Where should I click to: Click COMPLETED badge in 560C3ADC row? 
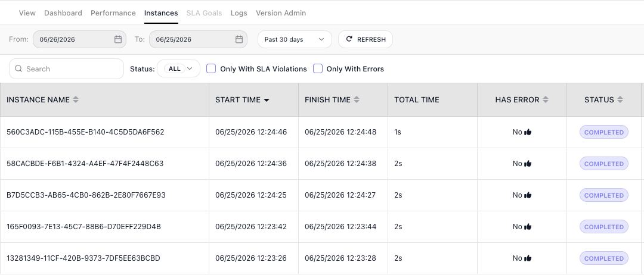tap(603, 132)
